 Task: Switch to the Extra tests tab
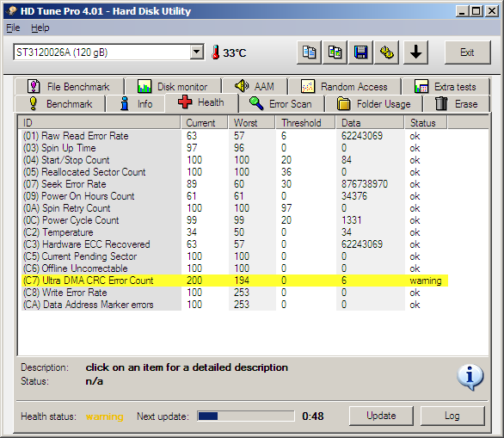click(446, 87)
